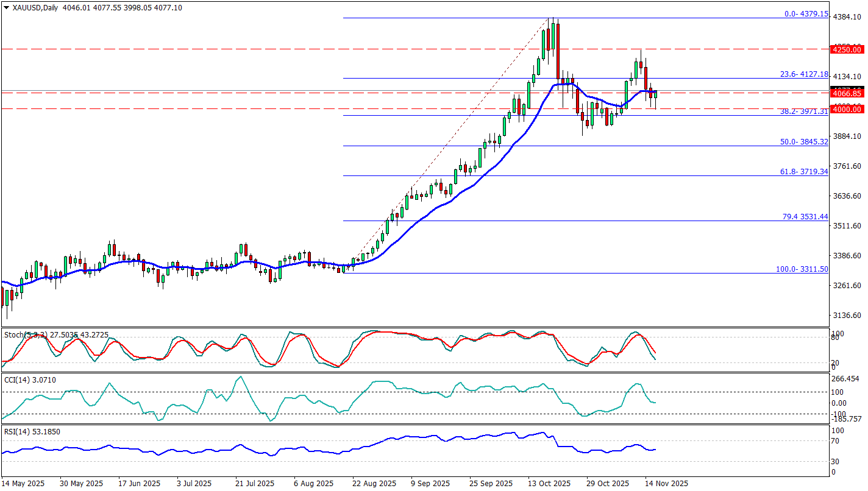The image size is (868, 491).
Task: Click the 14 May 2025 date marker
Action: click(x=23, y=484)
